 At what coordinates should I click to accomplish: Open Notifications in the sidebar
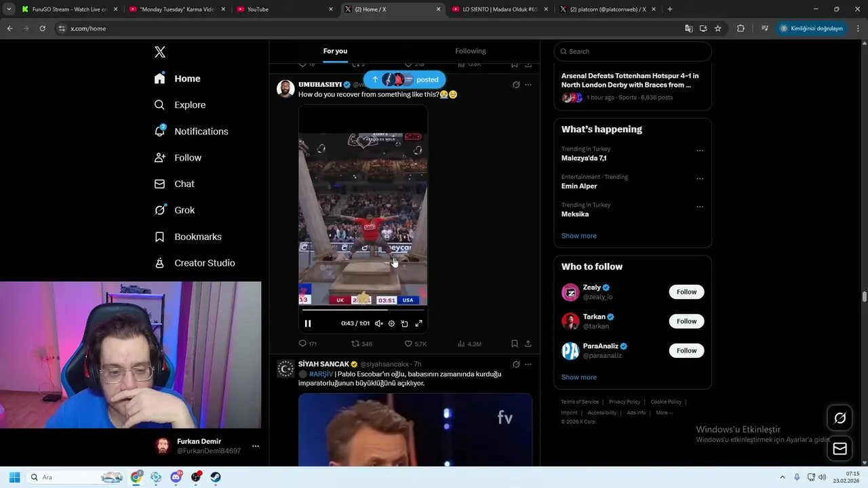(191, 131)
